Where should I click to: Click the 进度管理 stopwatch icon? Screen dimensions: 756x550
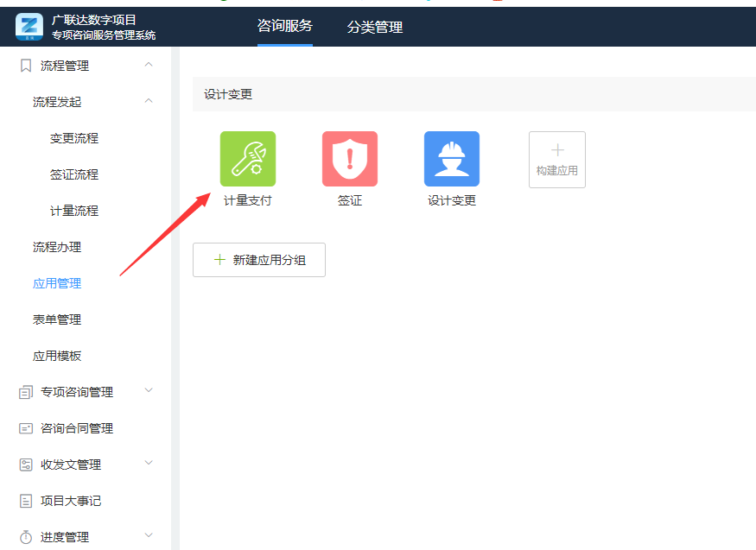pyautogui.click(x=26, y=537)
